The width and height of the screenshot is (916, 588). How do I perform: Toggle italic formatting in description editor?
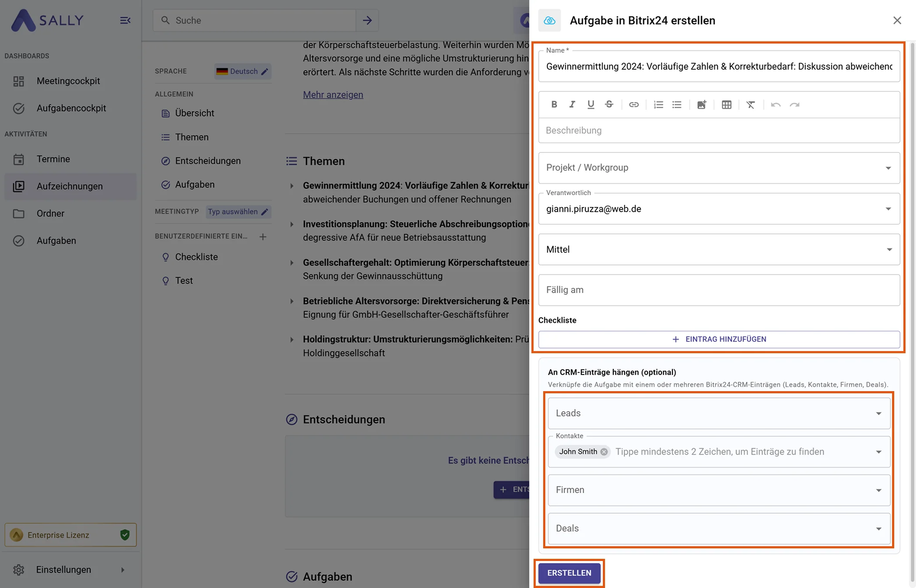572,105
